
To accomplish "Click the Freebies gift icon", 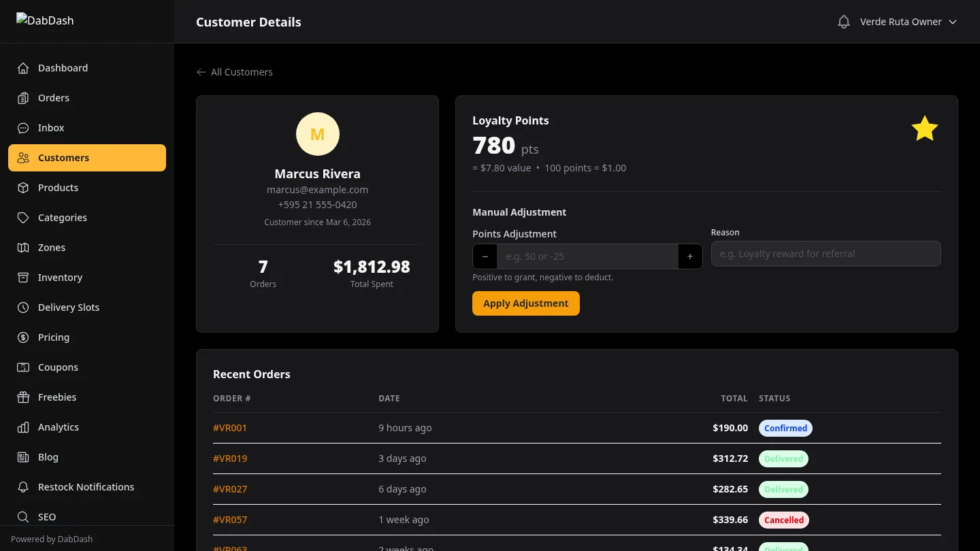I will [x=22, y=397].
